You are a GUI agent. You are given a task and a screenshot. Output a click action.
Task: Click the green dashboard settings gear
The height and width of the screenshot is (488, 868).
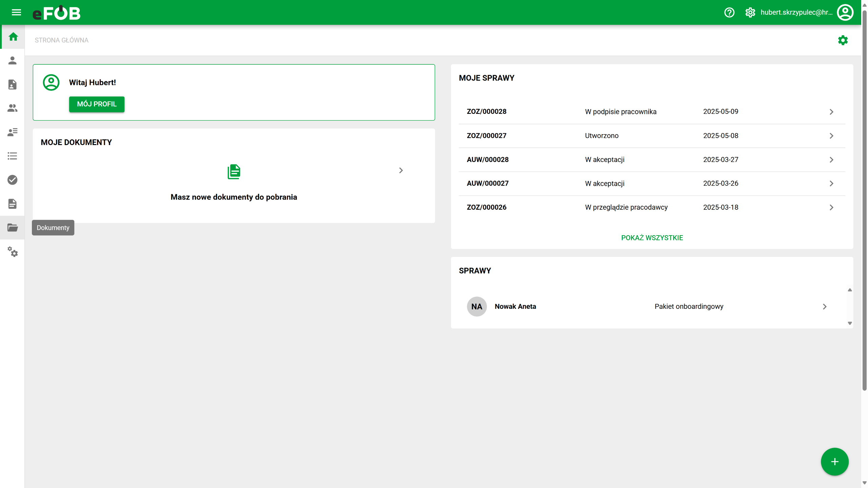click(843, 40)
